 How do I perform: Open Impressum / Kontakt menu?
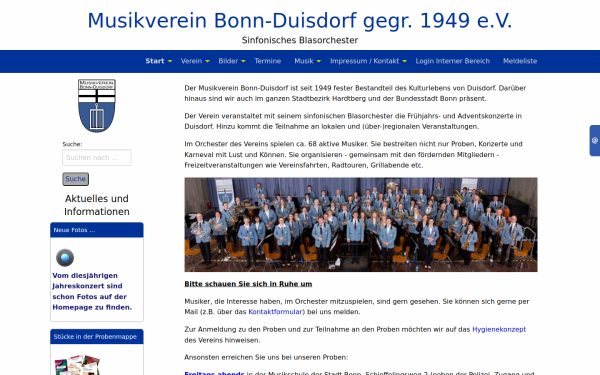[364, 61]
